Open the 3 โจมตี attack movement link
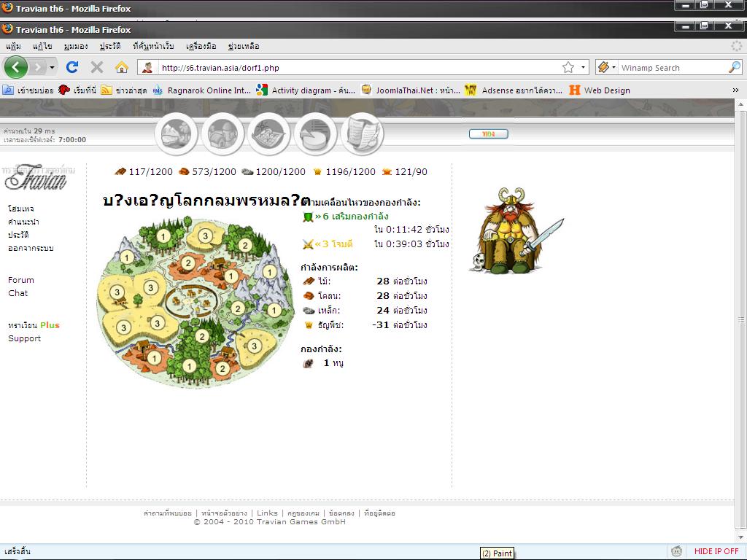 (x=333, y=244)
